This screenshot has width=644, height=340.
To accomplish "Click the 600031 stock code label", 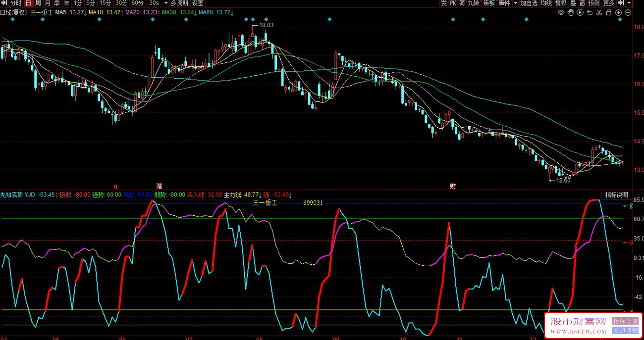I will pyautogui.click(x=313, y=202).
